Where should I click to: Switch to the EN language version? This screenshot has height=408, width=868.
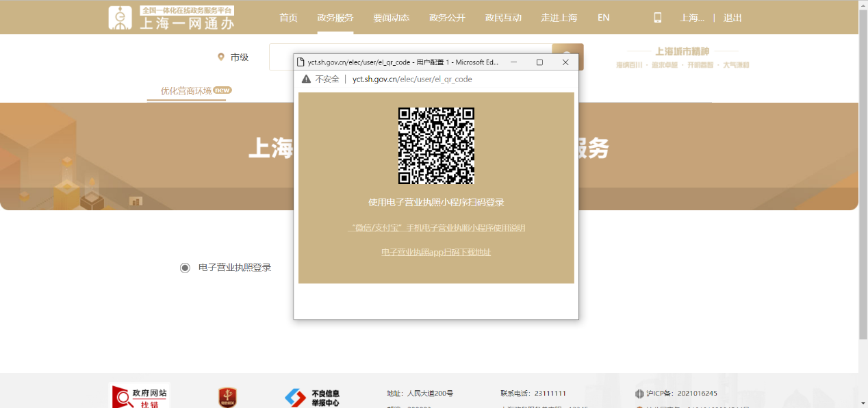click(604, 18)
